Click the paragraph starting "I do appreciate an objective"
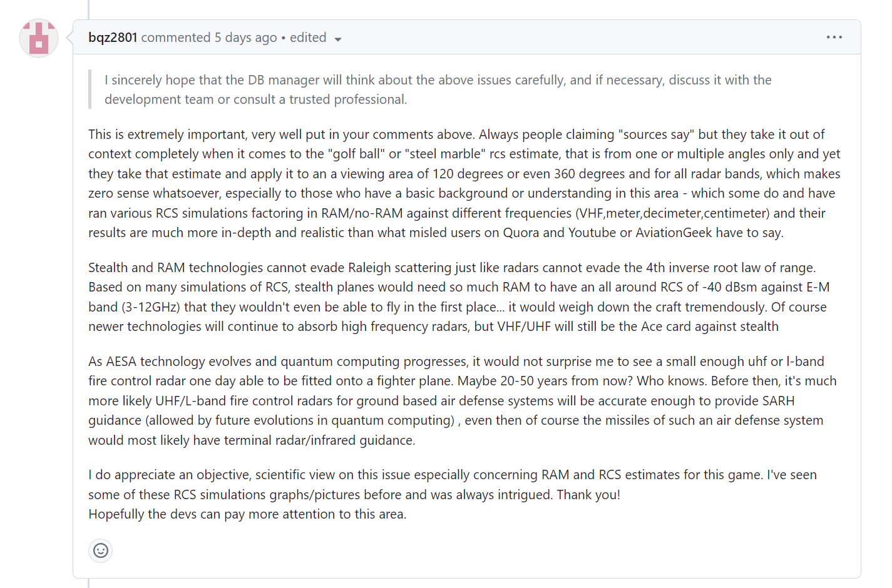 [x=453, y=485]
